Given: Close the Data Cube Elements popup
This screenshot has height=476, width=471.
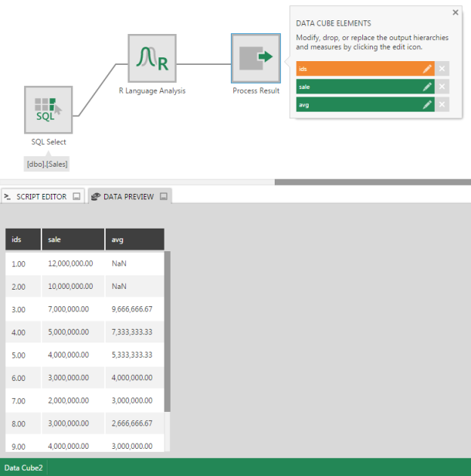Looking at the screenshot, I should 455,13.
